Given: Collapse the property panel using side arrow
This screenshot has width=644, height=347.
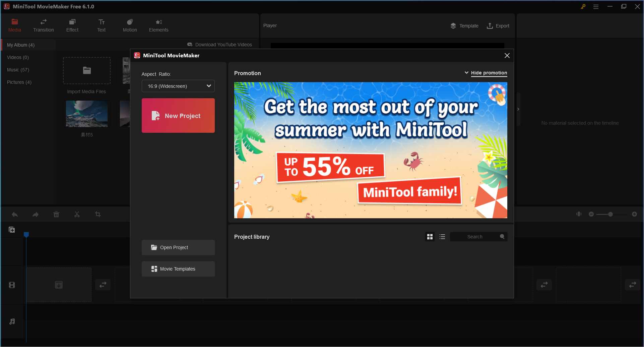Looking at the screenshot, I should (x=518, y=109).
